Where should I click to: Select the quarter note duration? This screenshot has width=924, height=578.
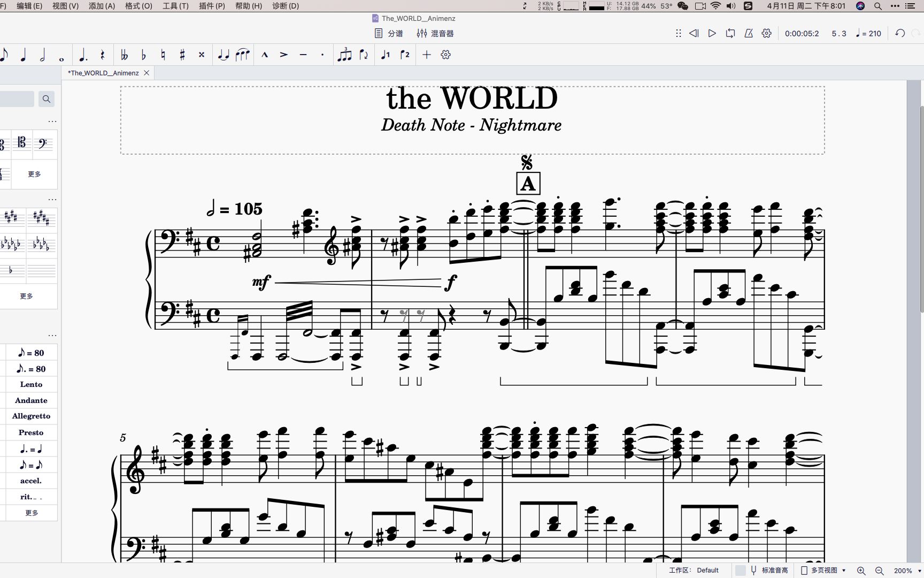click(x=23, y=55)
